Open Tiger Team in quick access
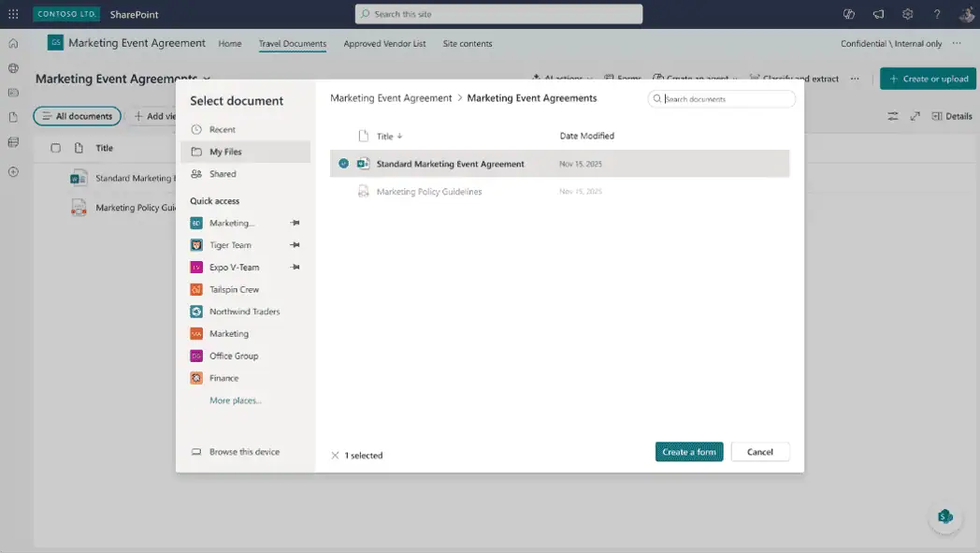This screenshot has height=553, width=980. pyautogui.click(x=230, y=244)
